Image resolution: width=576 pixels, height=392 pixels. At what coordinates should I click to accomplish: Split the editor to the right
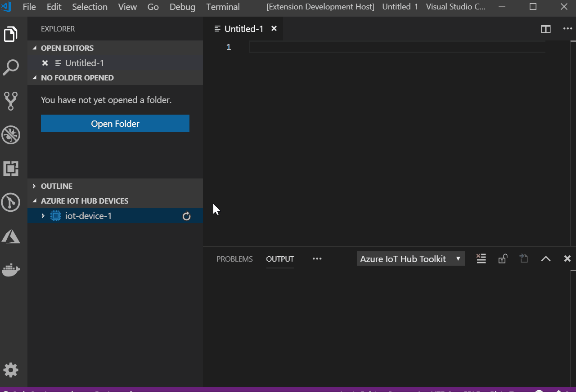tap(546, 29)
